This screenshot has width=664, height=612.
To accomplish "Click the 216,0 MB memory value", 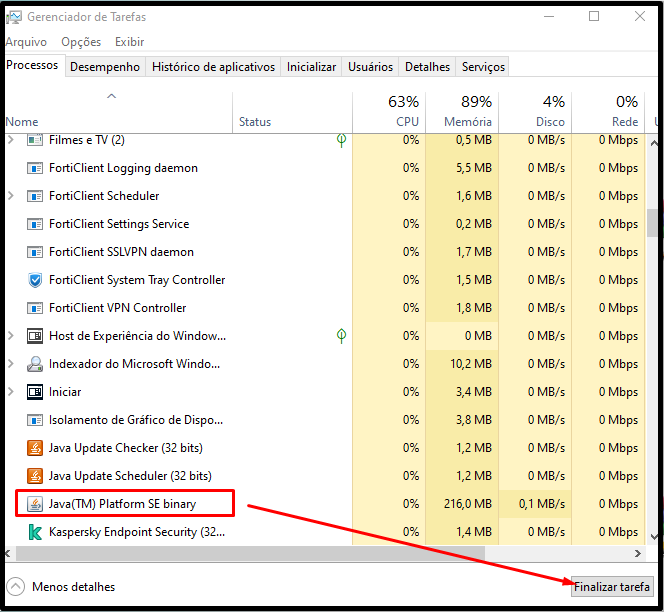I will pos(468,504).
